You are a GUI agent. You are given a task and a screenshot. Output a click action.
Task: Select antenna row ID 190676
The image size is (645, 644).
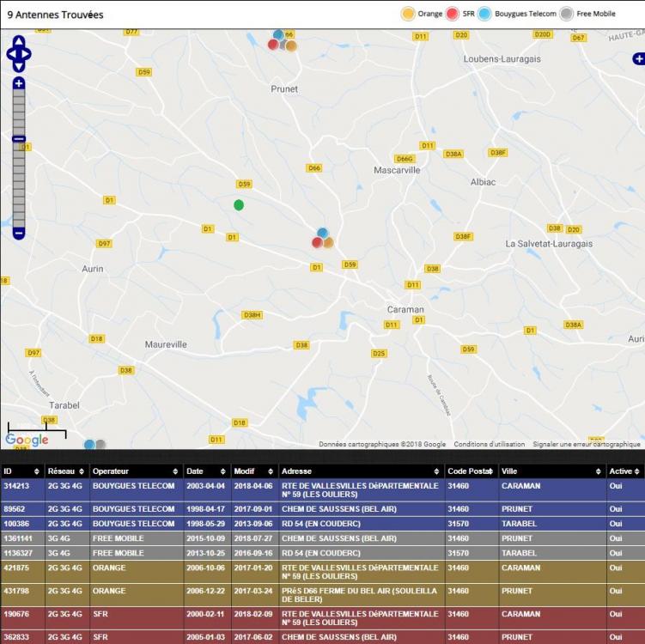click(323, 617)
